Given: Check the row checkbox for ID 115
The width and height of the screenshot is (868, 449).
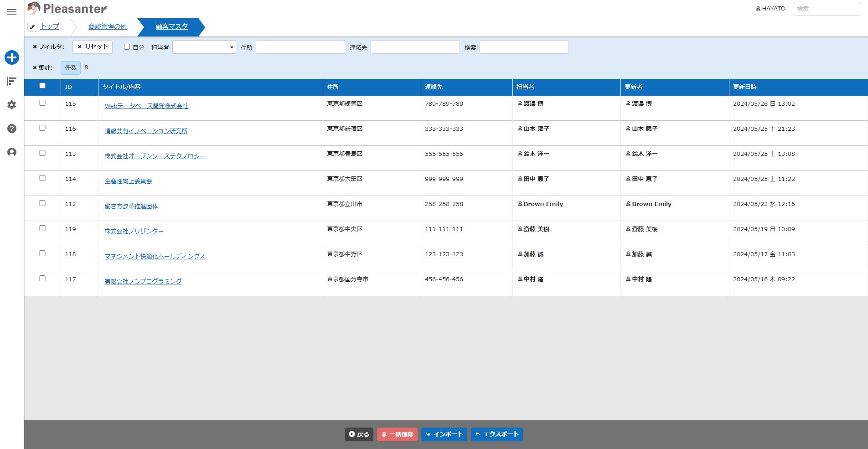Looking at the screenshot, I should point(42,103).
